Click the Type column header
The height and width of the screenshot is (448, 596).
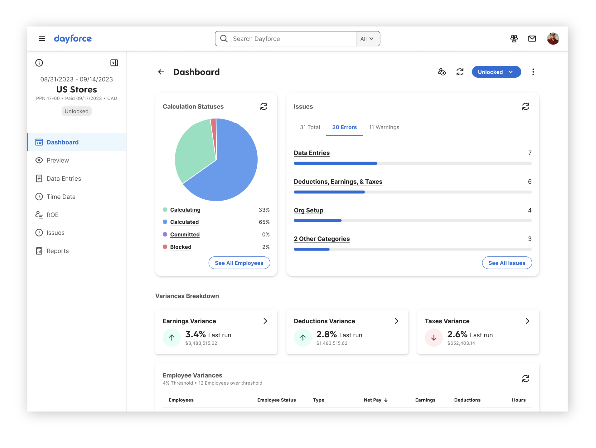[x=319, y=400]
